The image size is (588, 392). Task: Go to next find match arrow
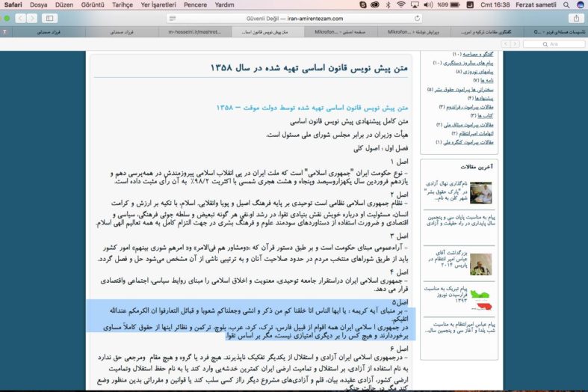tap(515, 44)
